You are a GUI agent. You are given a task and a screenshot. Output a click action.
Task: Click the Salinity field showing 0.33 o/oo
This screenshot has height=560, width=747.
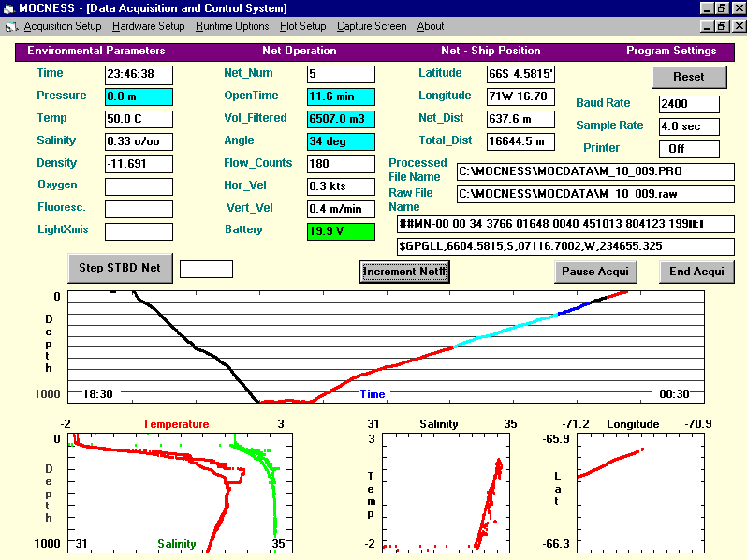click(x=139, y=141)
